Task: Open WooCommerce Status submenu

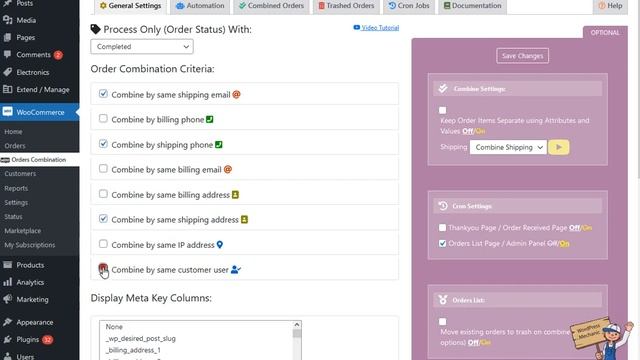Action: (13, 216)
